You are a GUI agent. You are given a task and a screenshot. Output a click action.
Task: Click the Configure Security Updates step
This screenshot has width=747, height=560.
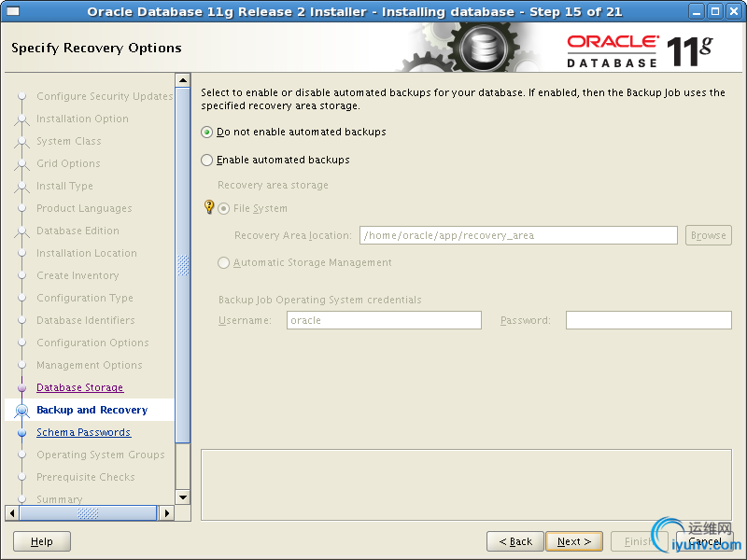click(105, 96)
